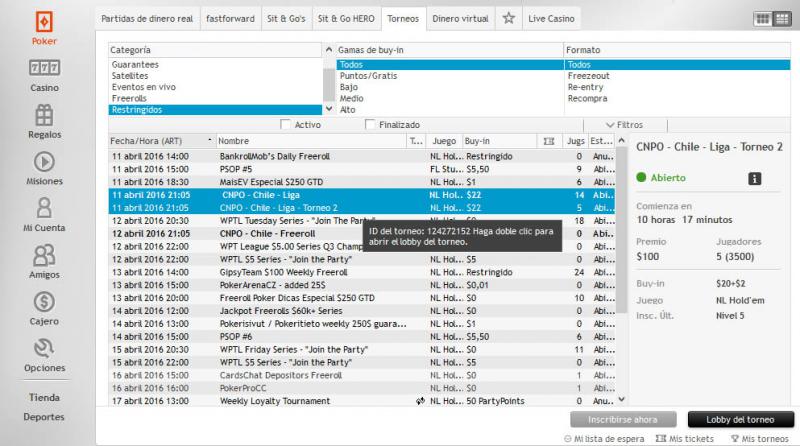Open the Cajero dollar icon
This screenshot has height=446, width=800.
(x=44, y=302)
